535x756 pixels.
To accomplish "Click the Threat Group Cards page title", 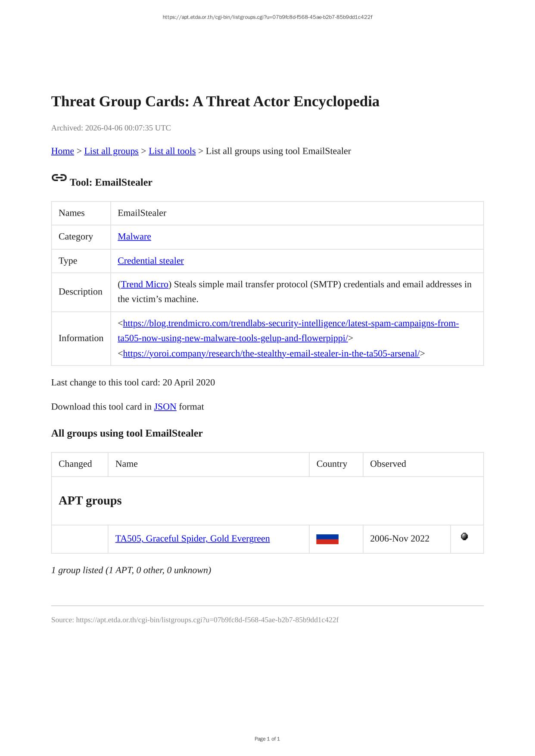I will pyautogui.click(x=215, y=102).
